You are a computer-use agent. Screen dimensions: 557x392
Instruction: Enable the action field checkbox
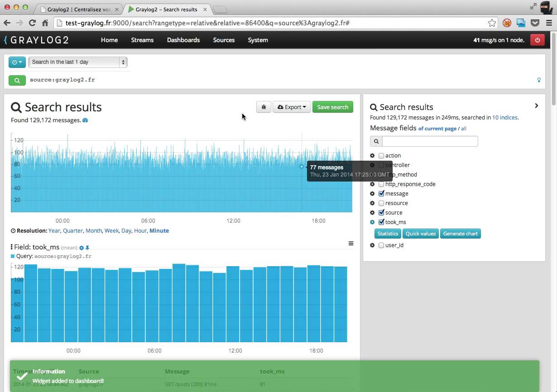381,156
